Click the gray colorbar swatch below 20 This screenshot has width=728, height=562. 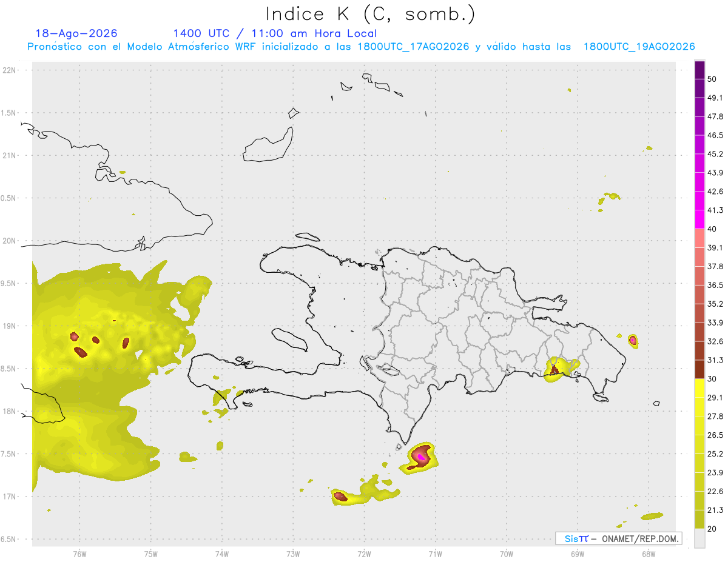(699, 538)
